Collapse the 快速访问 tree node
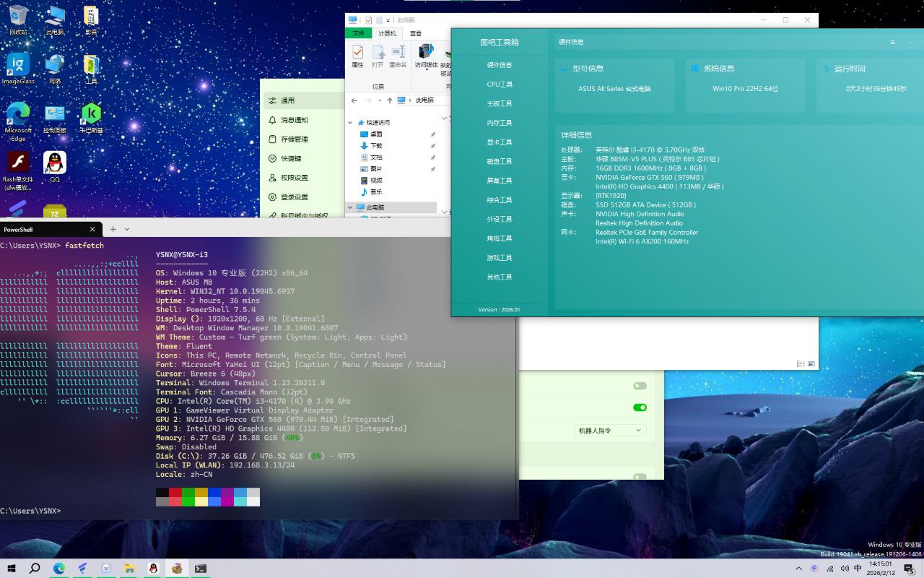Image resolution: width=924 pixels, height=578 pixels. point(351,123)
